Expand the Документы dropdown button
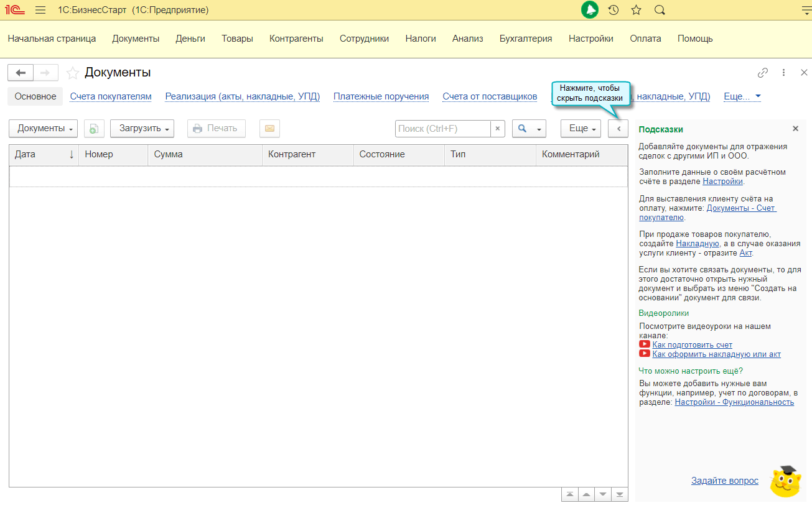Viewport: 812px width, 508px height. coord(43,129)
